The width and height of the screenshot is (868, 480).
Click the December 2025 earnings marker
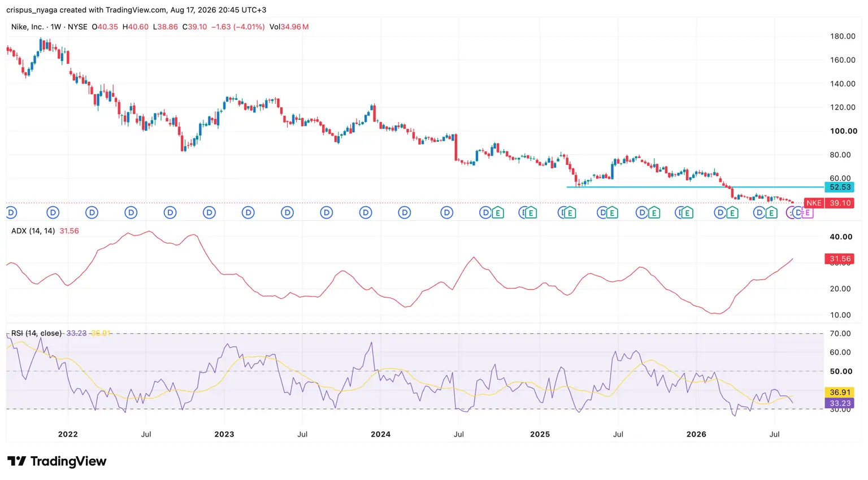(687, 213)
